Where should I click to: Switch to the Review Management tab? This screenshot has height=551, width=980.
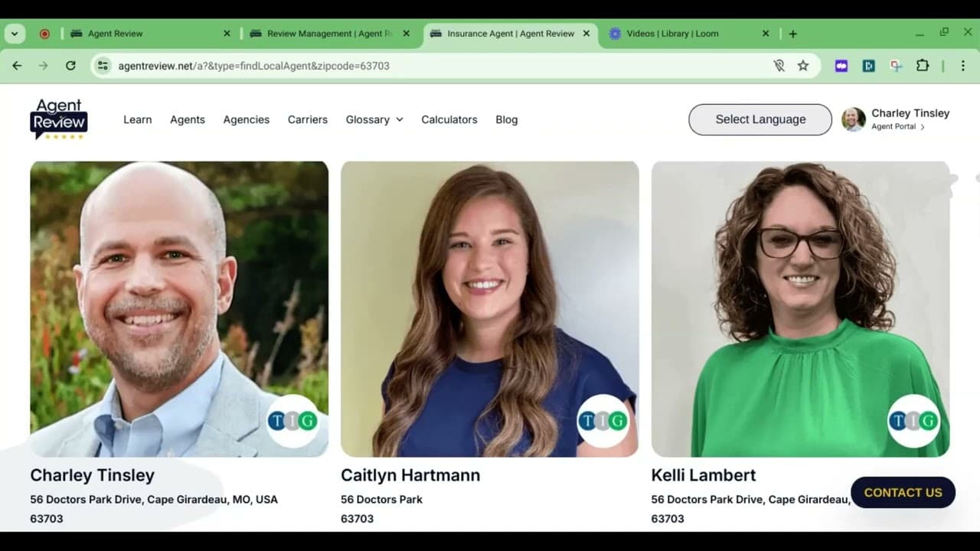(x=328, y=34)
